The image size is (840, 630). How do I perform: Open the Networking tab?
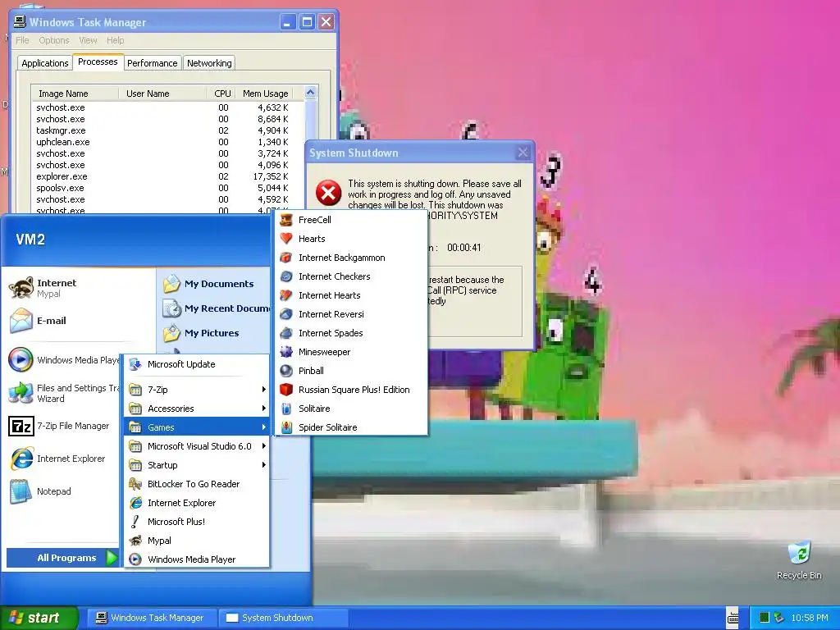(209, 63)
